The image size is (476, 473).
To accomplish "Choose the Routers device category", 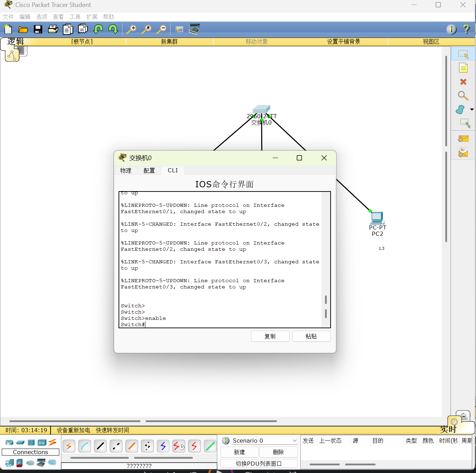I will (x=9, y=443).
